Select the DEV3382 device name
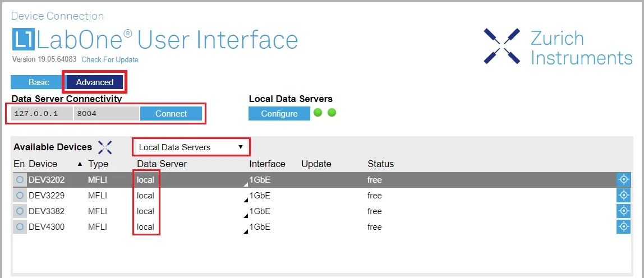Image resolution: width=644 pixels, height=278 pixels. (47, 211)
